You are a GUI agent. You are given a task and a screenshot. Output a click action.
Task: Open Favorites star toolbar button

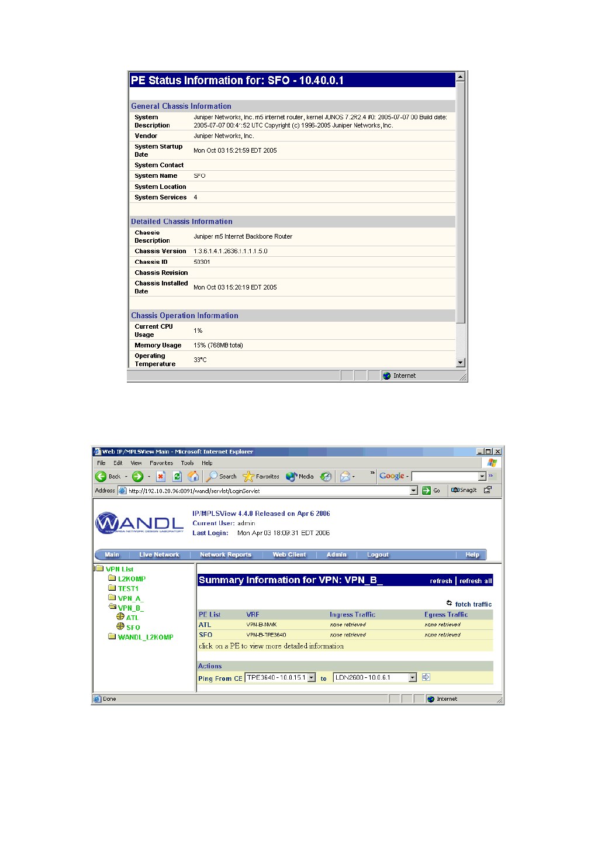point(261,477)
